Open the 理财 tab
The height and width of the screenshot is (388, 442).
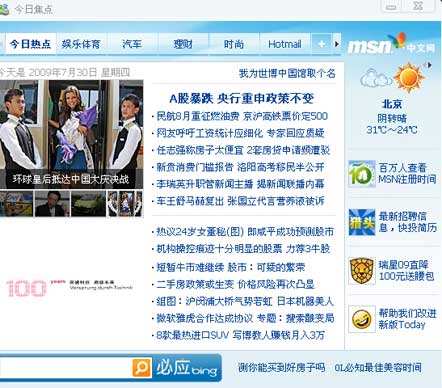183,44
